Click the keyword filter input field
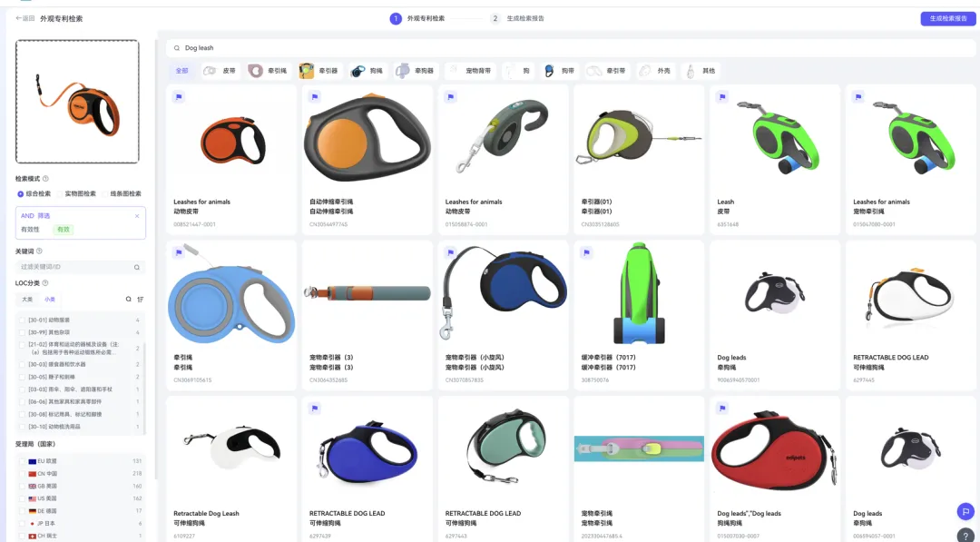 80,267
